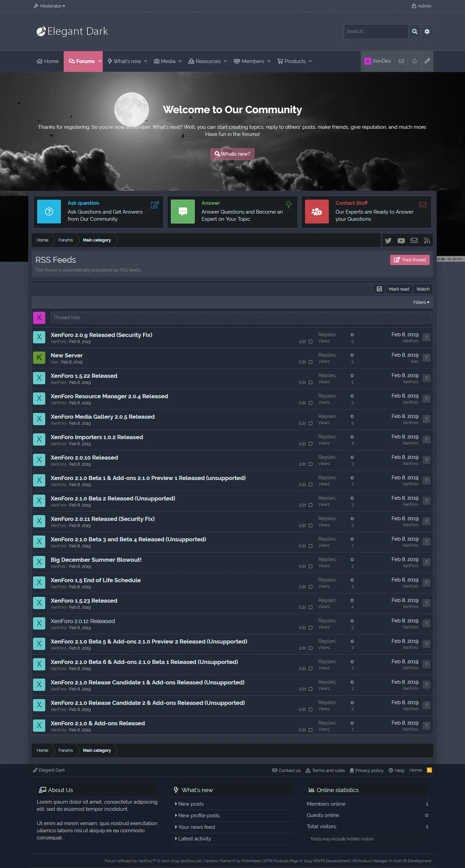Expand the What's new nav dropdown arrow
Image resolution: width=465 pixels, height=868 pixels.
[x=146, y=61]
